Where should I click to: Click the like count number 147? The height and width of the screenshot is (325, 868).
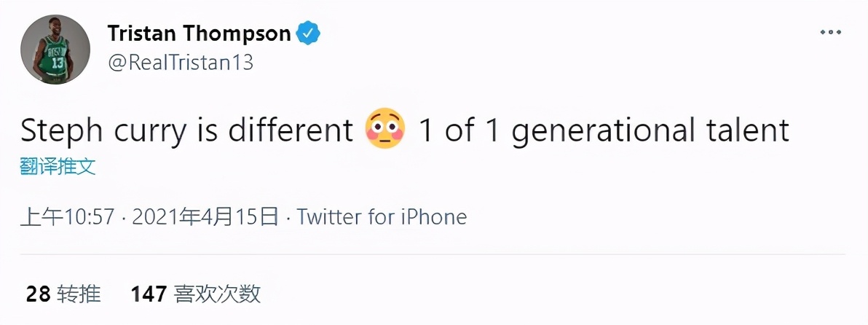click(149, 294)
